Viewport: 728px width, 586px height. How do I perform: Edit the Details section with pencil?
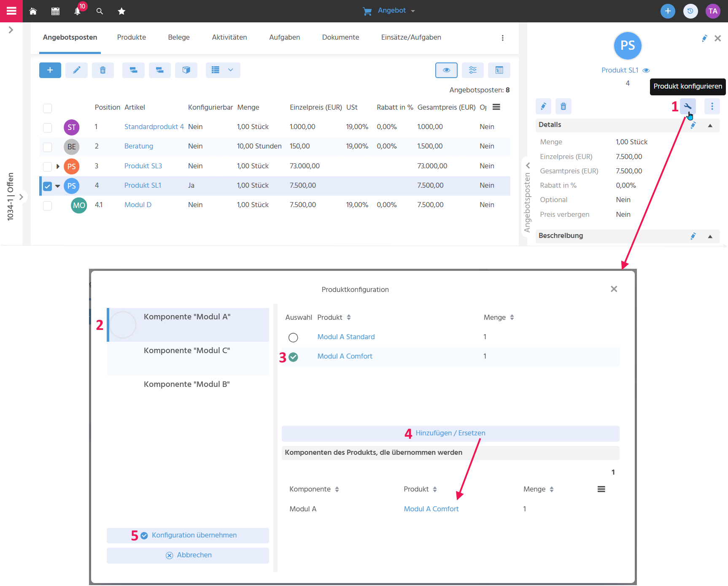[x=693, y=125]
